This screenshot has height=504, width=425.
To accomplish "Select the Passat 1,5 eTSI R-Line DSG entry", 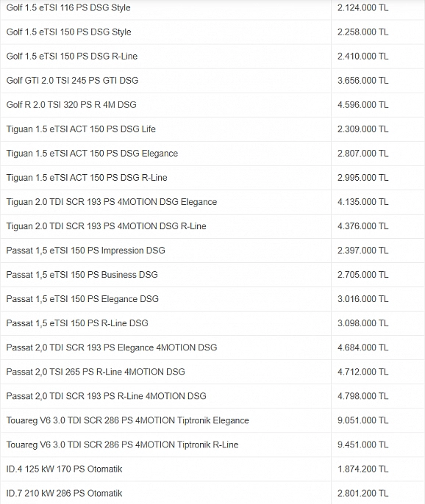I will tap(213, 323).
